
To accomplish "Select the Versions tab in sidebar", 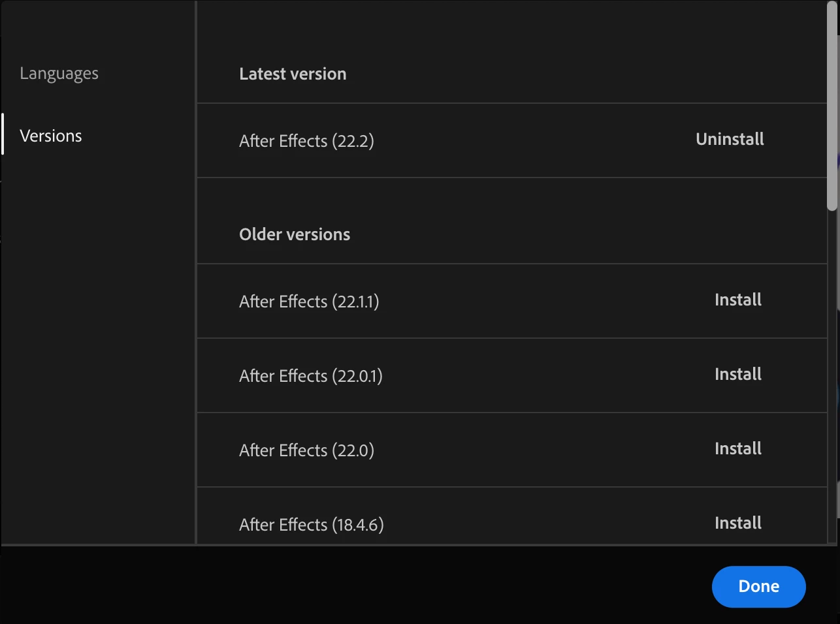I will pyautogui.click(x=51, y=136).
